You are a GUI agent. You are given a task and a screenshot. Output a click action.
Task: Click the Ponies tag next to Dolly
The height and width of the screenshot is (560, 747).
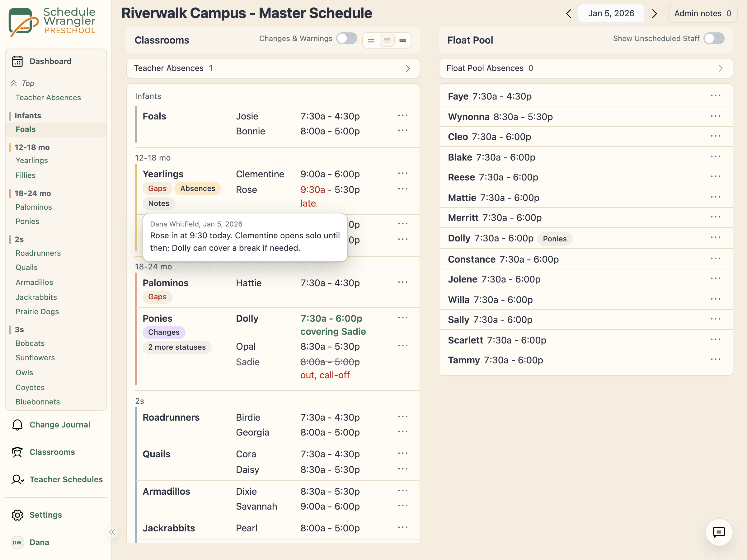coord(555,239)
